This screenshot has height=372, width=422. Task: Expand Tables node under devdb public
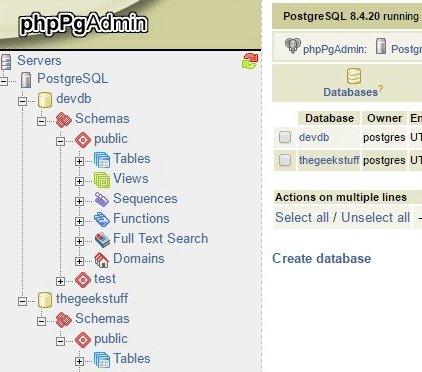[79, 161]
